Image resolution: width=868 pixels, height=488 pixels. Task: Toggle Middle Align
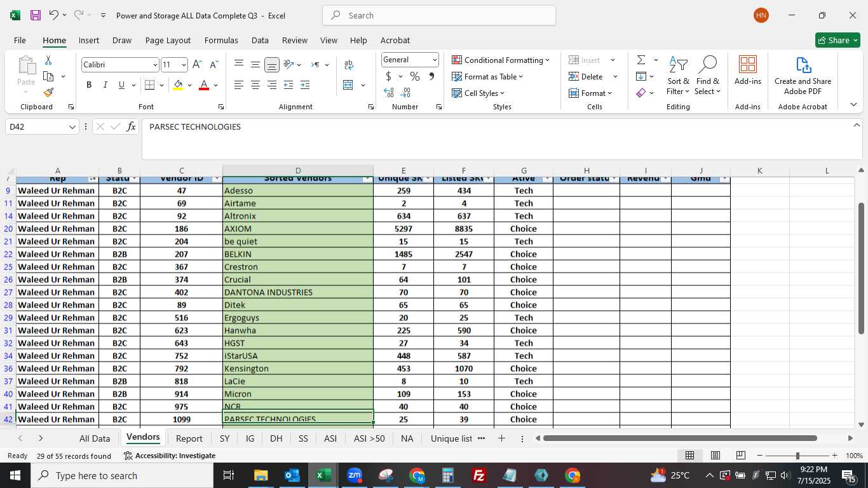coord(255,65)
